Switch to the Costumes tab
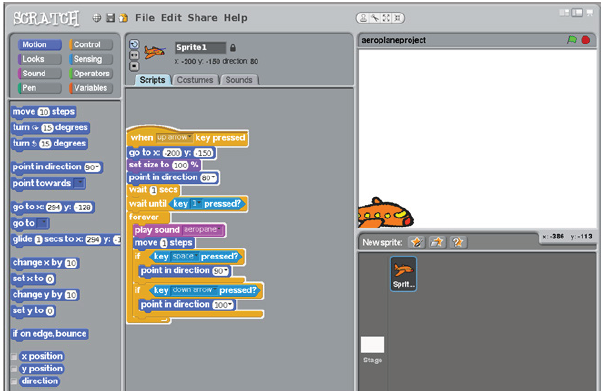Viewport: 601px width, 391px height. [195, 80]
